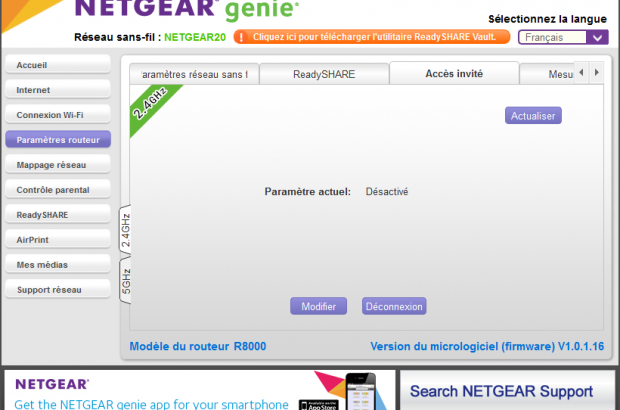Switch to the ReadySHARE tab
The height and width of the screenshot is (410, 620).
324,75
